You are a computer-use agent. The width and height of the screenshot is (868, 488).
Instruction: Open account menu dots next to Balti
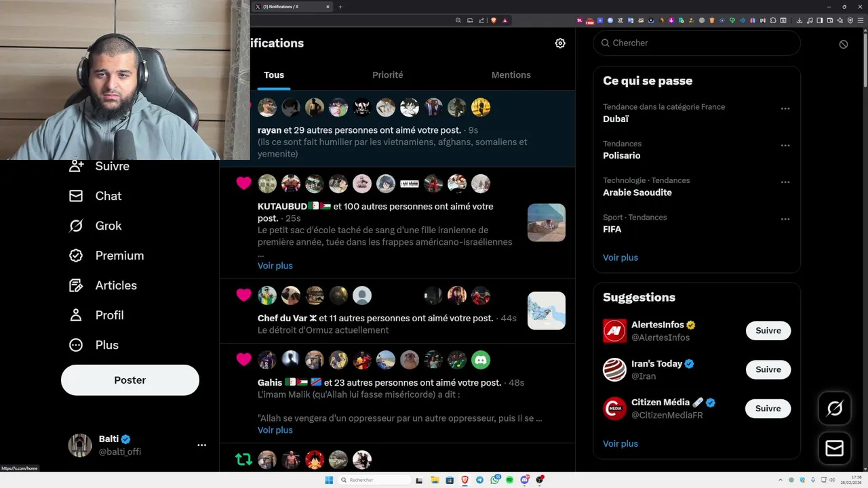coord(201,445)
